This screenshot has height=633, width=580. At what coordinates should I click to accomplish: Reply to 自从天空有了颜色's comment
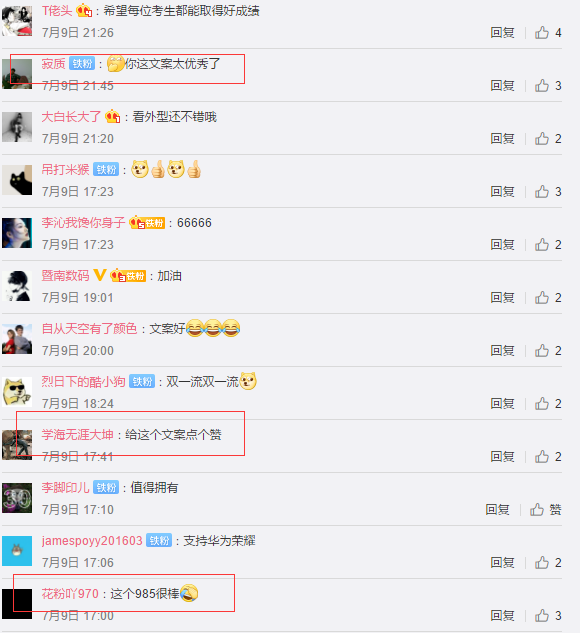pyautogui.click(x=502, y=351)
